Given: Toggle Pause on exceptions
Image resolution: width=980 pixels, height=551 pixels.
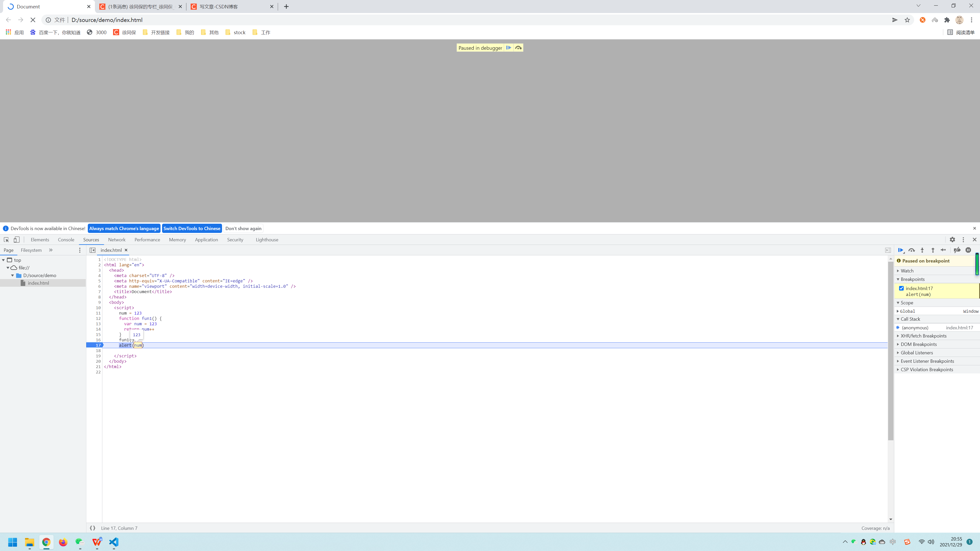Looking at the screenshot, I should pos(968,250).
